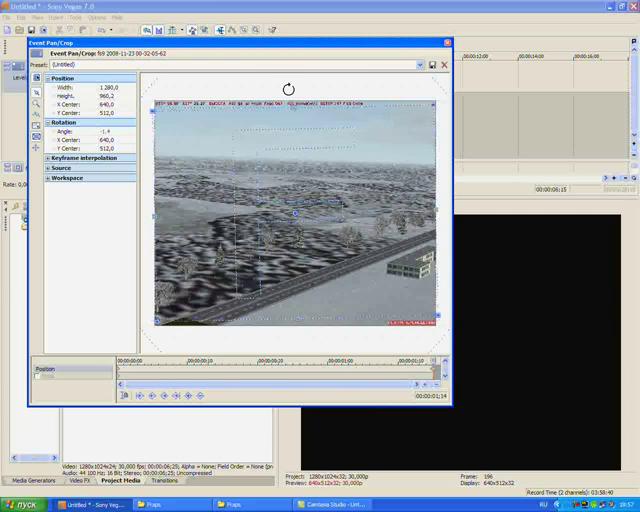Toggle Sync Cursor in keyframe controller

[124, 395]
